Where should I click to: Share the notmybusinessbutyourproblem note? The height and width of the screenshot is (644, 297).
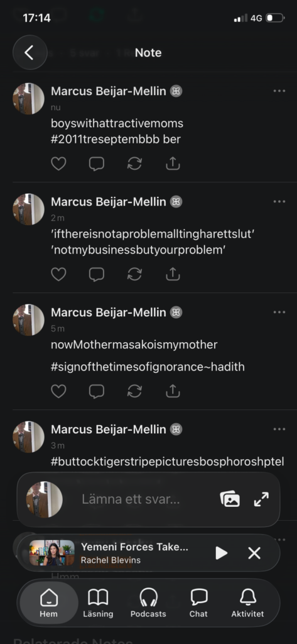173,274
